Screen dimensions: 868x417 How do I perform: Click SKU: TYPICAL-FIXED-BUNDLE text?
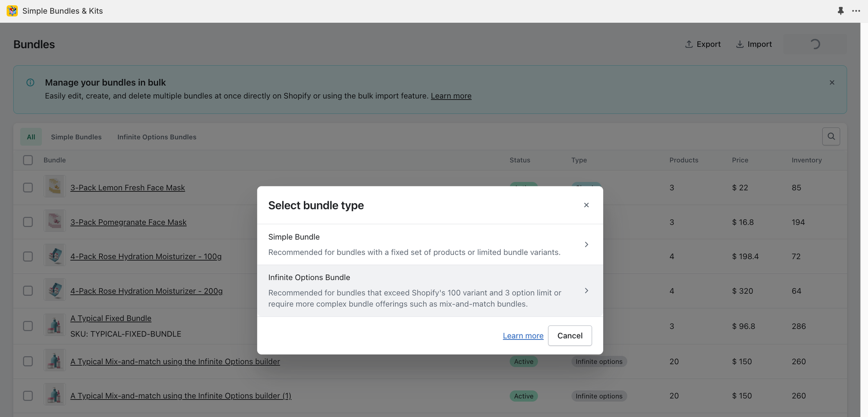click(x=126, y=334)
